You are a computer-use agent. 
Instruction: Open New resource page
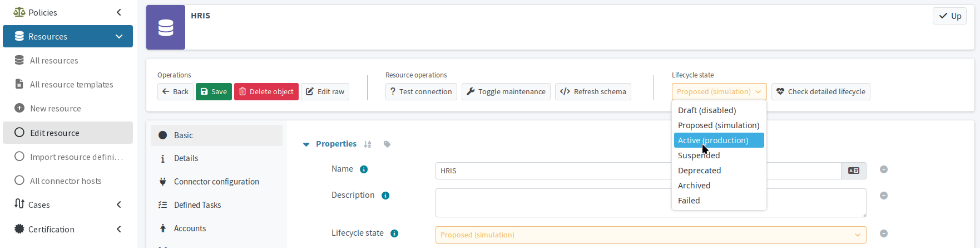[68, 108]
